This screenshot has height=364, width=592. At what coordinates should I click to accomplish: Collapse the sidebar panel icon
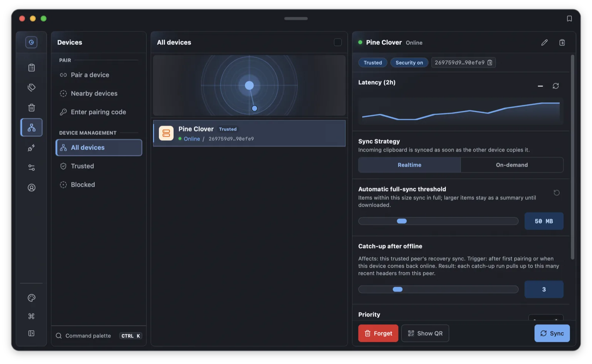tap(31, 333)
